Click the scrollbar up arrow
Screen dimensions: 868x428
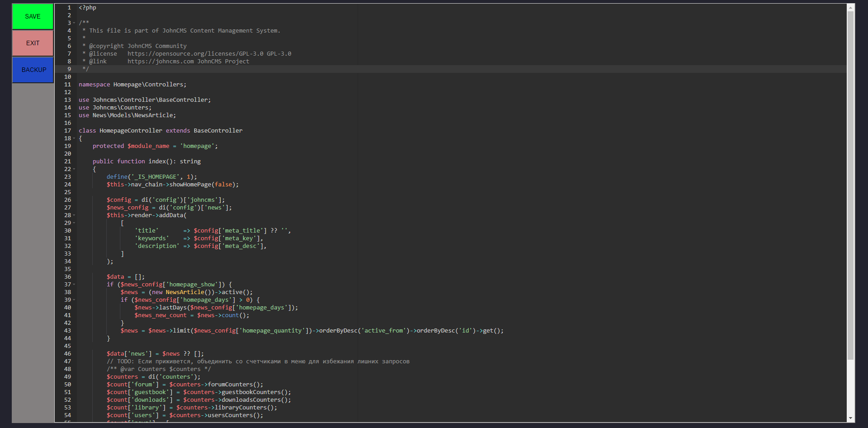pos(850,8)
